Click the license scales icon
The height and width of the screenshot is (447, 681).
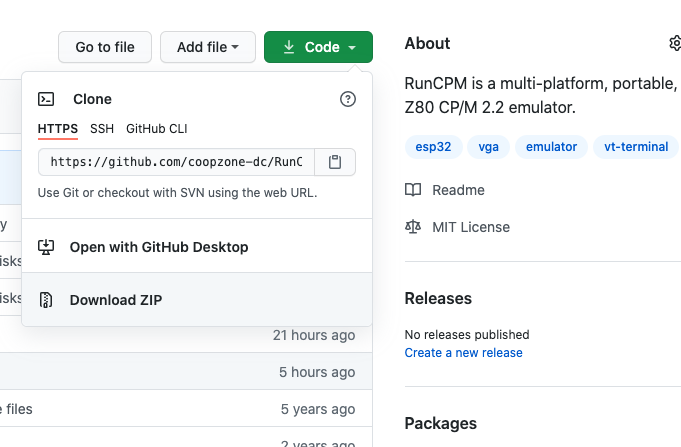(x=413, y=227)
